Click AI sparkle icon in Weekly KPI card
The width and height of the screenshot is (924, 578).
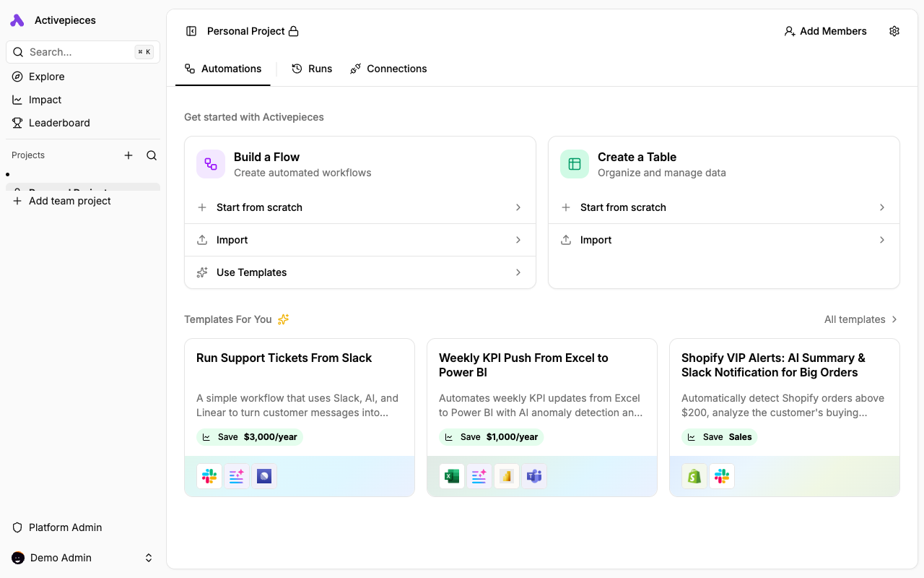coord(479,476)
